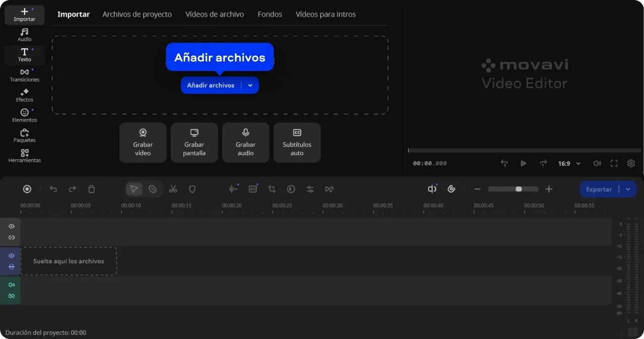Toggle visibility of main video track
The width and height of the screenshot is (644, 339).
[12, 256]
